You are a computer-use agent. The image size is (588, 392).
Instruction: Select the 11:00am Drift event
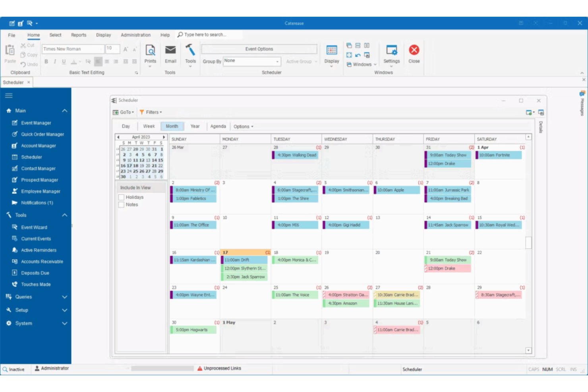tap(245, 260)
